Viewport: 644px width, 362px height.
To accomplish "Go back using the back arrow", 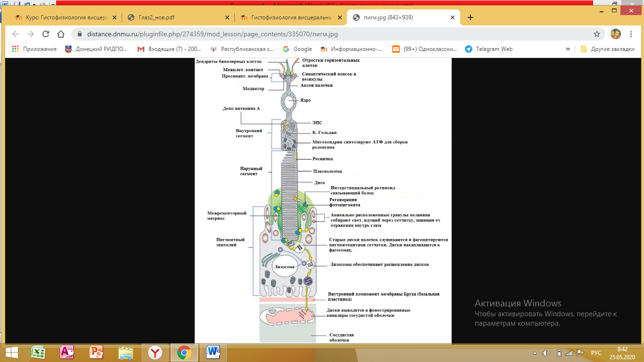I will [16, 34].
